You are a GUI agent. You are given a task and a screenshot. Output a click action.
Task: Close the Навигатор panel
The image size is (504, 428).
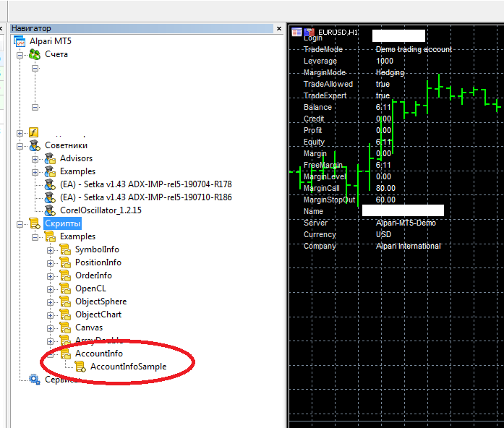(279, 29)
